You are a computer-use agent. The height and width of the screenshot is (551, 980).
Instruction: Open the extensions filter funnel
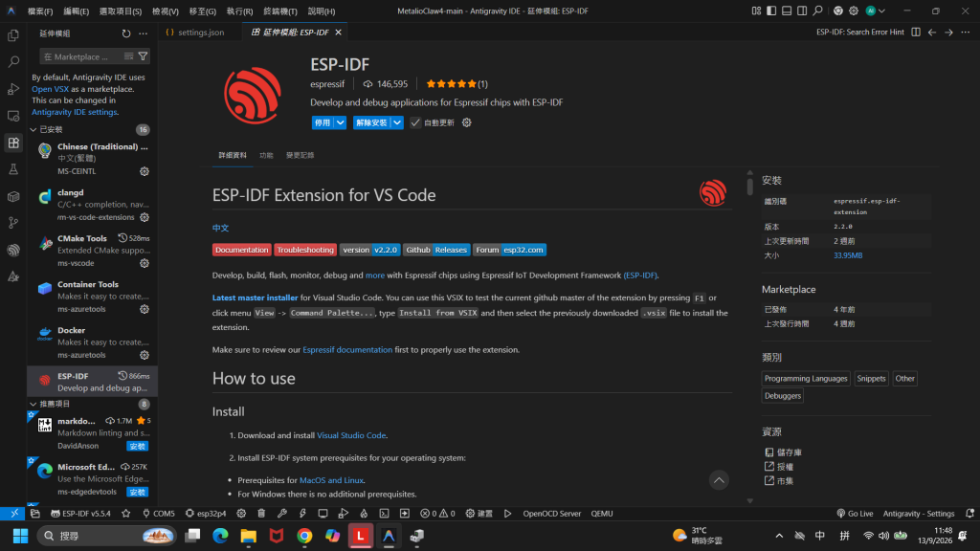click(x=144, y=56)
